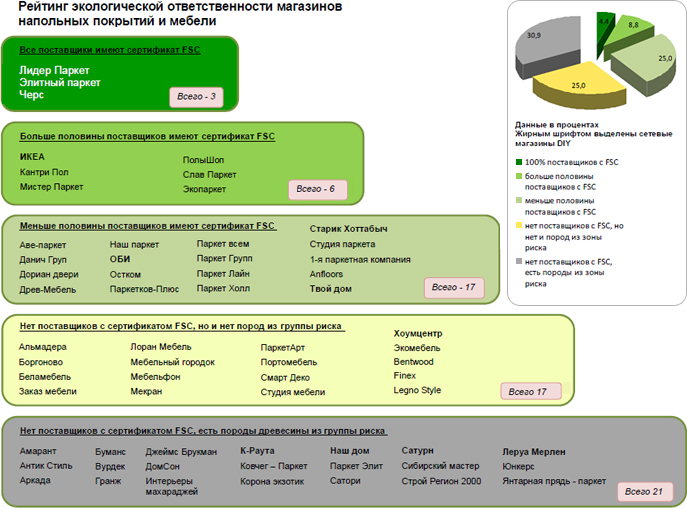Select 'Альмадера' entry
The height and width of the screenshot is (508, 687).
(x=42, y=347)
